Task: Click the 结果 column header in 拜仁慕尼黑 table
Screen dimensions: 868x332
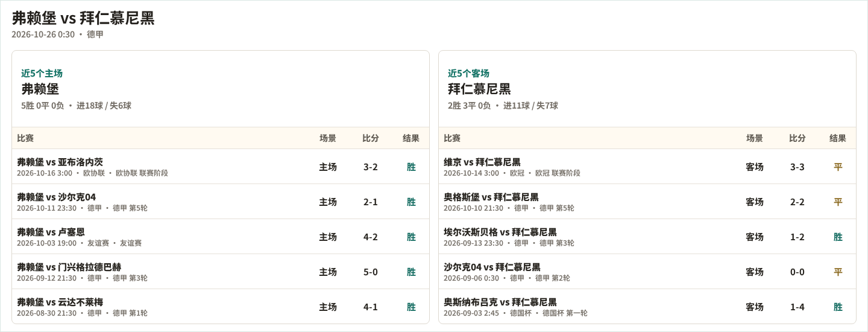Action: (x=838, y=138)
